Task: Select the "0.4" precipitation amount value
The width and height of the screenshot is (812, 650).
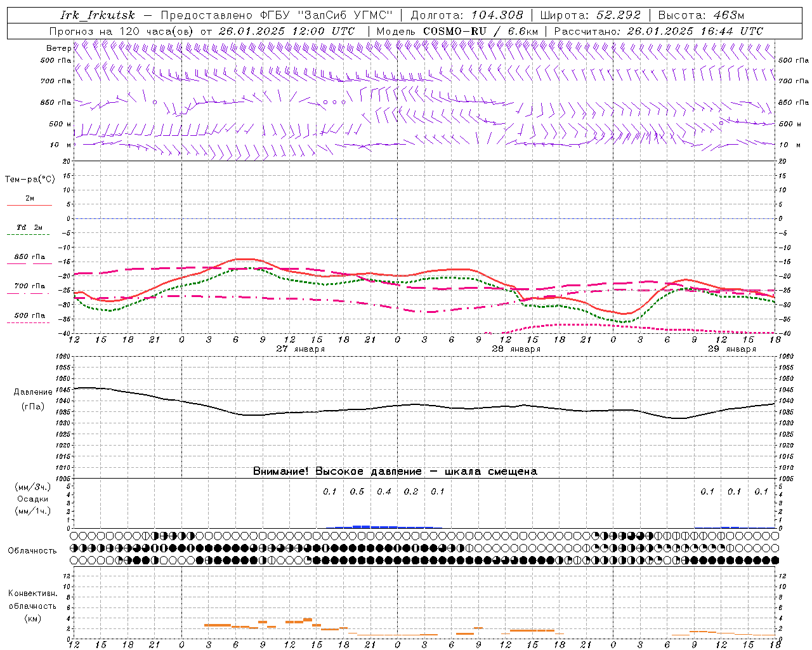Action: 384,491
